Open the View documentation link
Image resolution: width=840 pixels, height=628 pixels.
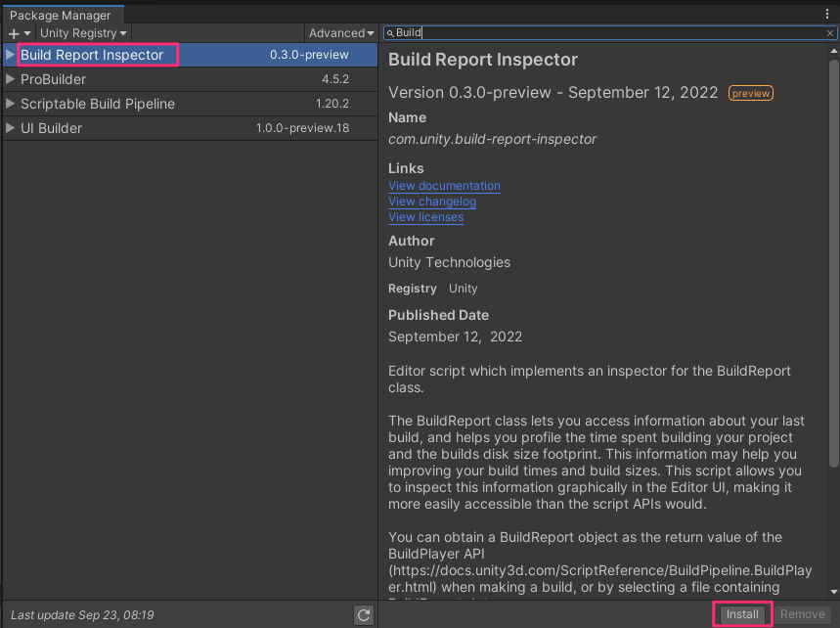[x=444, y=186]
